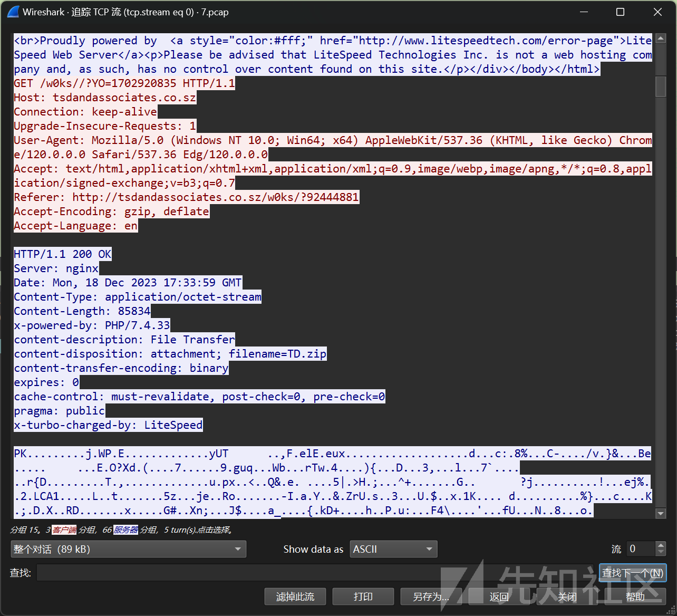This screenshot has height=616, width=677.
Task: Click the 'content-transfer-encoding: binary' line
Action: click(121, 368)
